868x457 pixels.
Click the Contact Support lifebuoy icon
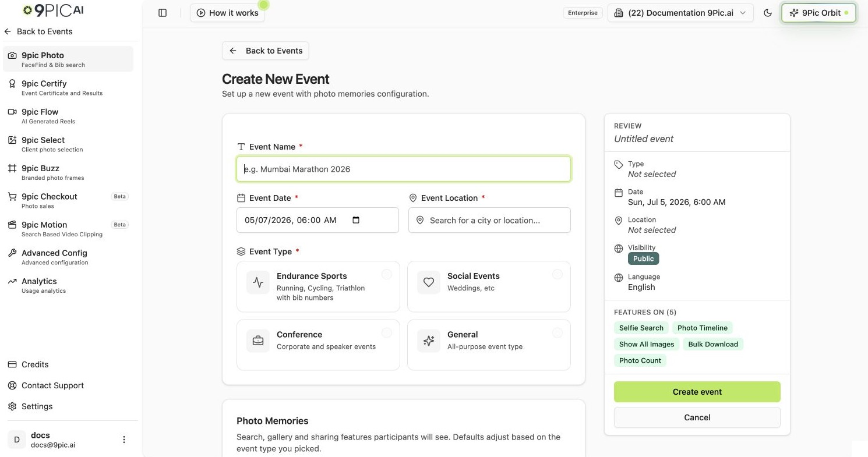[12, 385]
